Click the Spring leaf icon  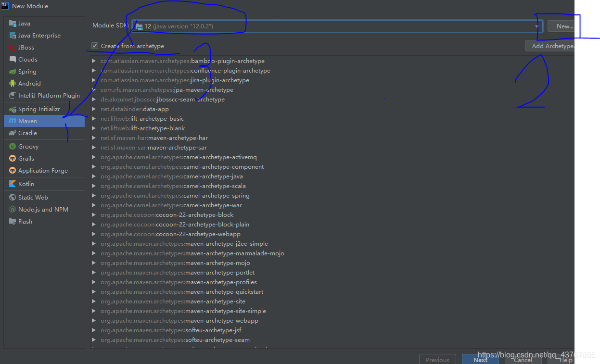(x=13, y=71)
